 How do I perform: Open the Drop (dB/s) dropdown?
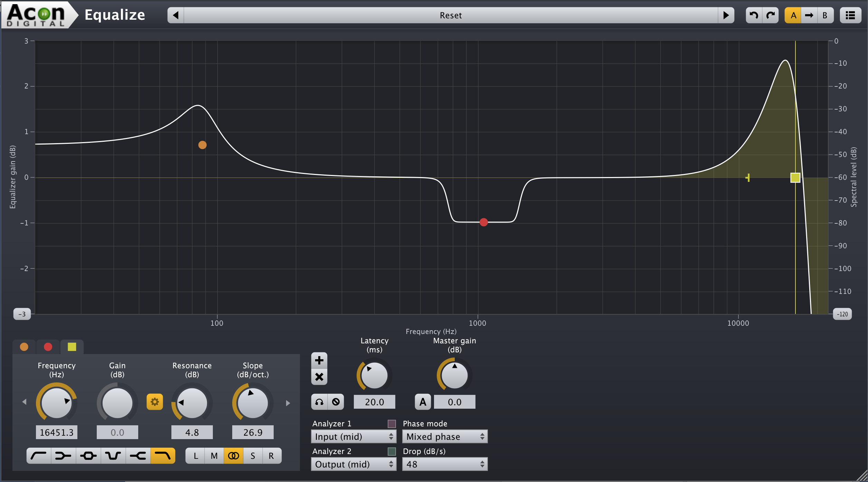[445, 464]
